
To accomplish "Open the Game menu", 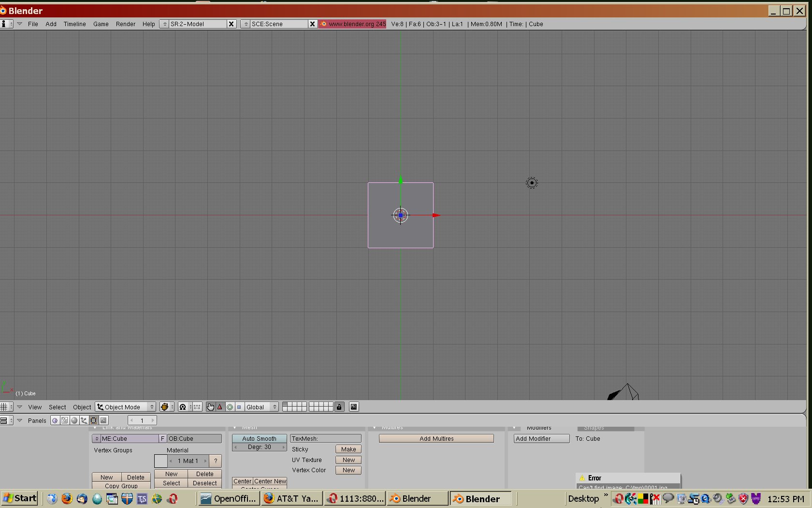I will pos(101,24).
